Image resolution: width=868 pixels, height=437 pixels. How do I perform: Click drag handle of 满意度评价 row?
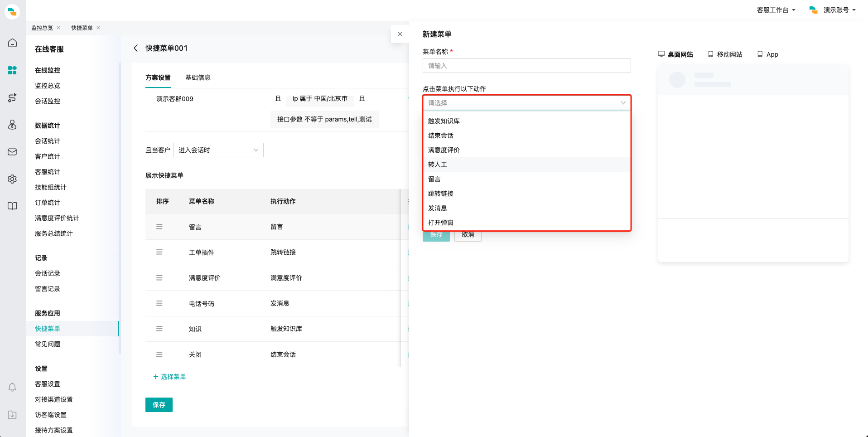pos(159,278)
